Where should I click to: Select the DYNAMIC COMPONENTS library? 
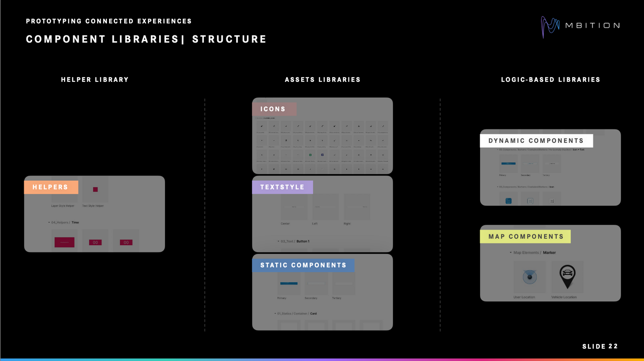(x=536, y=141)
